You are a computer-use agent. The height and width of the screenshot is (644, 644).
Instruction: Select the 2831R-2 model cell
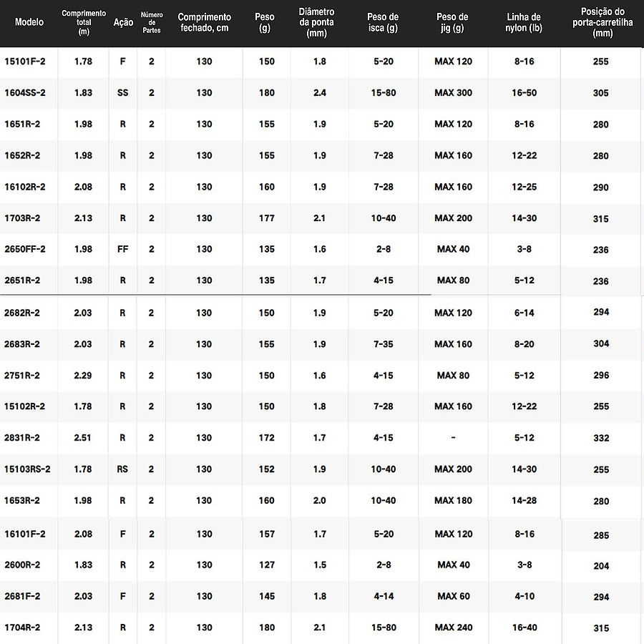click(22, 438)
